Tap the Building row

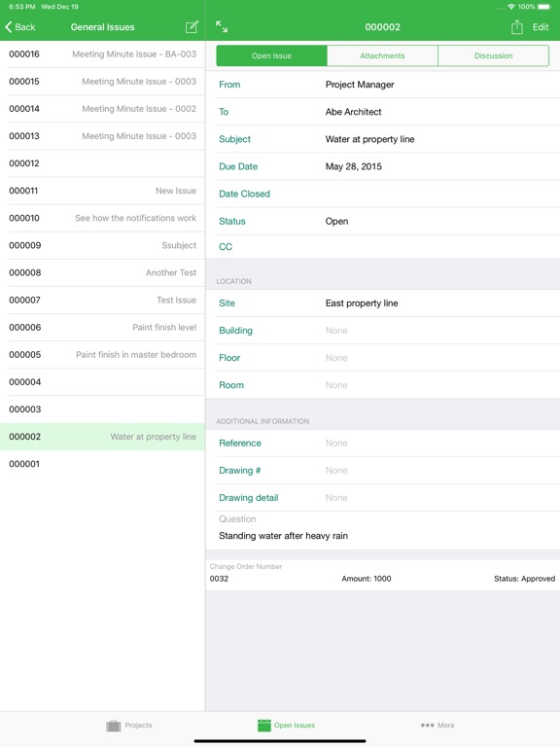(x=383, y=331)
